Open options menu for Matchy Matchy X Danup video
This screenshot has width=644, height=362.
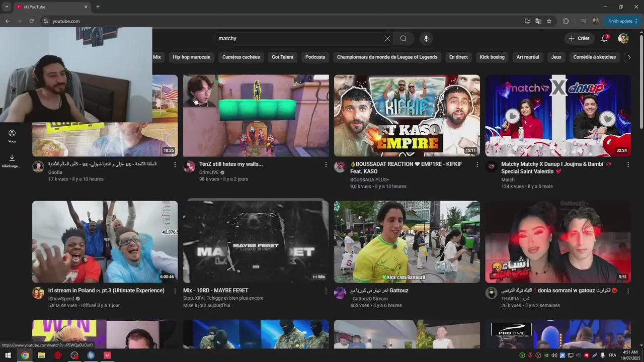coord(628,165)
